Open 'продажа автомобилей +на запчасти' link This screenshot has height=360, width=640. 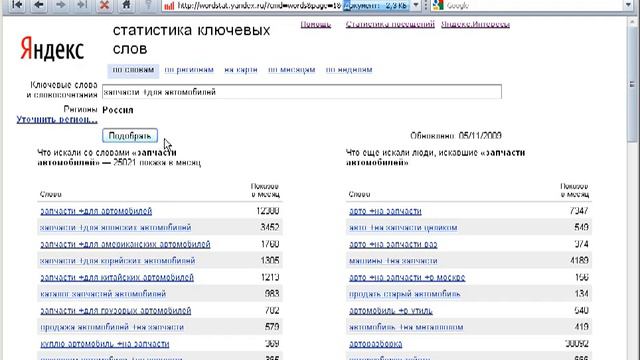[x=112, y=327]
